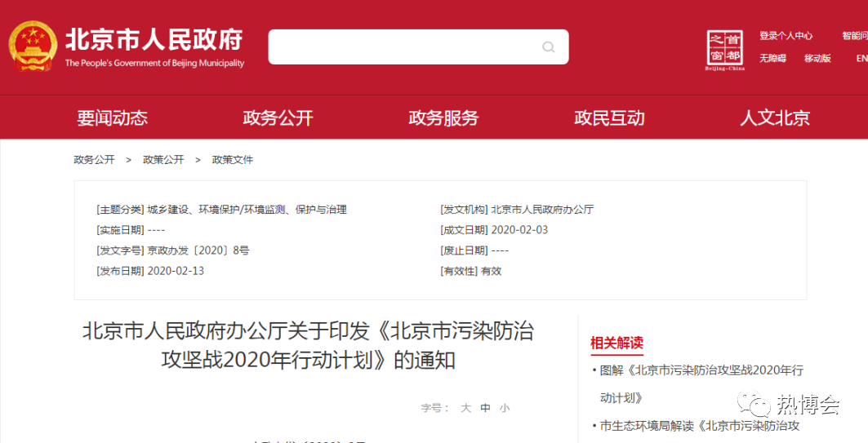Select the medium font size 中
Viewport: 868px width, 443px height.
point(486,408)
